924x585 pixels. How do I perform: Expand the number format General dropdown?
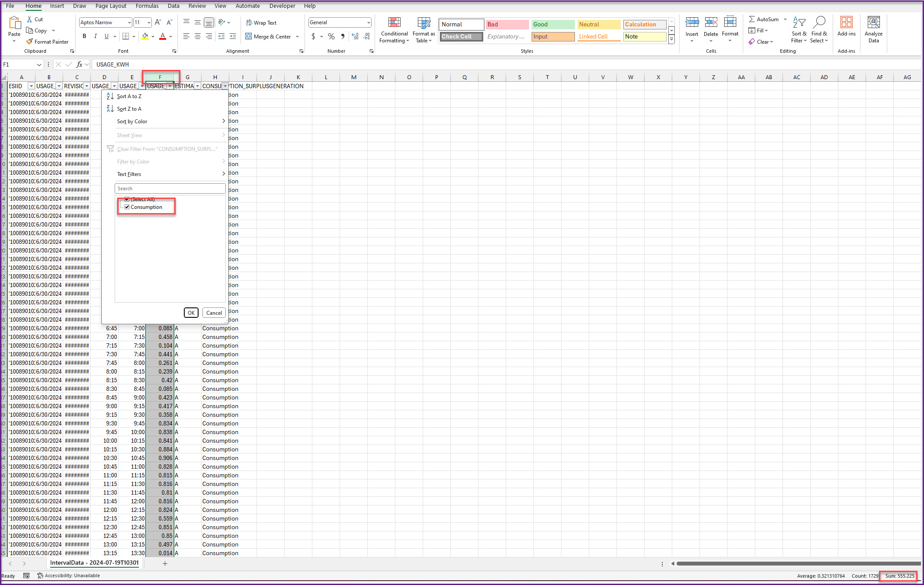(368, 22)
